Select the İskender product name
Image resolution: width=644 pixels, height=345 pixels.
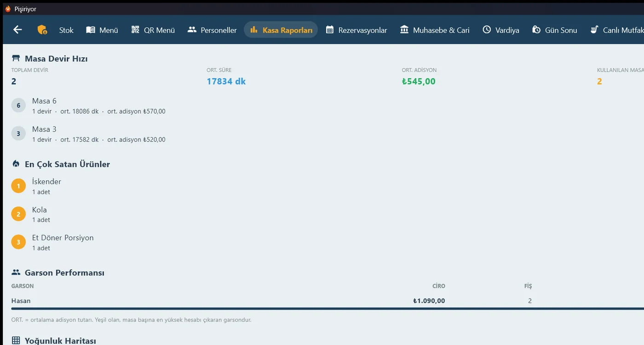[46, 181]
